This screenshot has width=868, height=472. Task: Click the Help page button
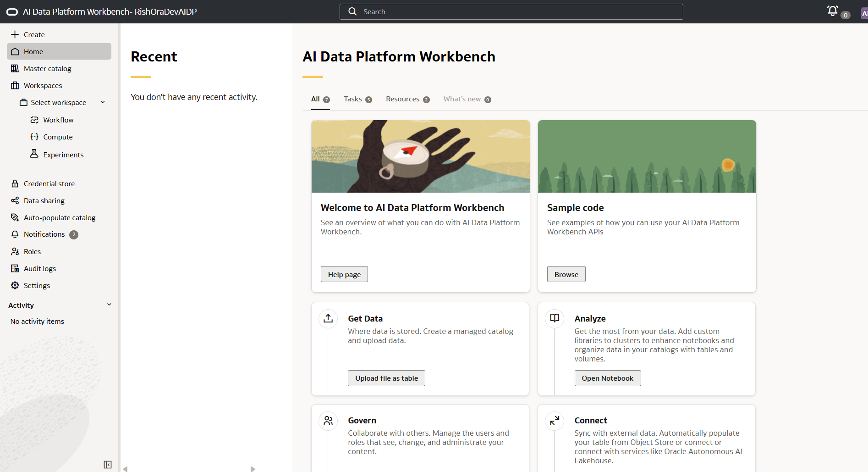click(344, 274)
